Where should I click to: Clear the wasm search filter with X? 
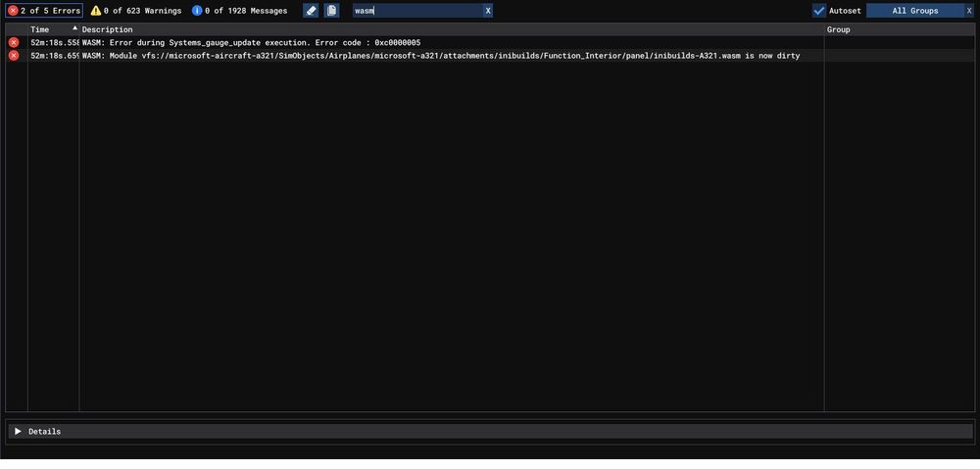point(488,11)
